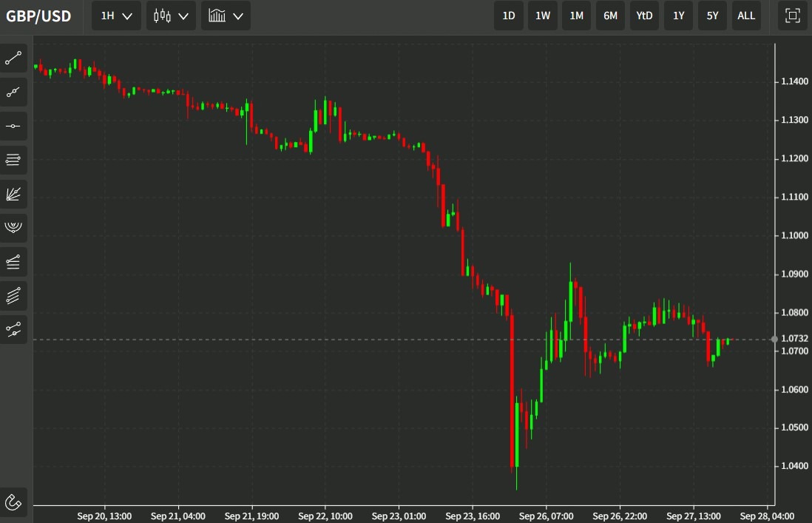
Task: Choose the parallel channel tool
Action: [x=13, y=296]
